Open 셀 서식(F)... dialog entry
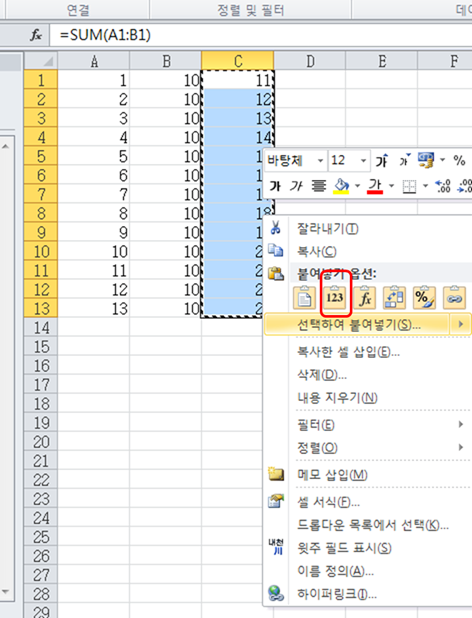The image size is (472, 618). (x=328, y=502)
